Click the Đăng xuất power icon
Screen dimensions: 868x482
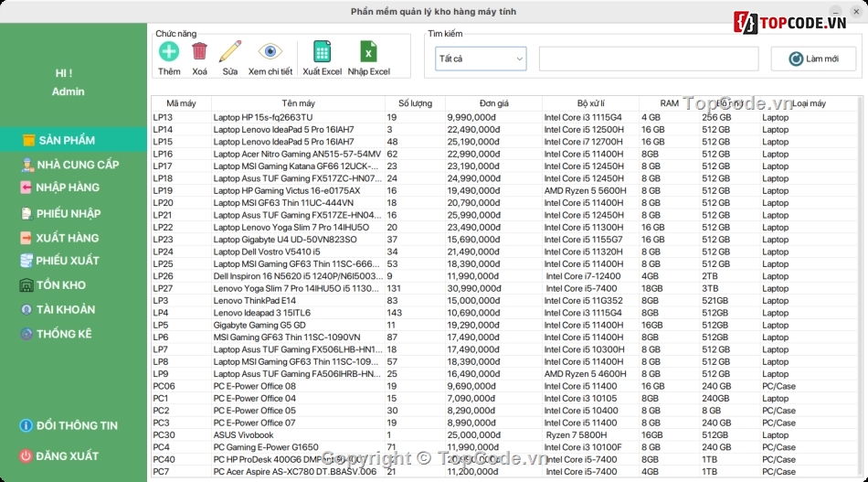(26, 456)
